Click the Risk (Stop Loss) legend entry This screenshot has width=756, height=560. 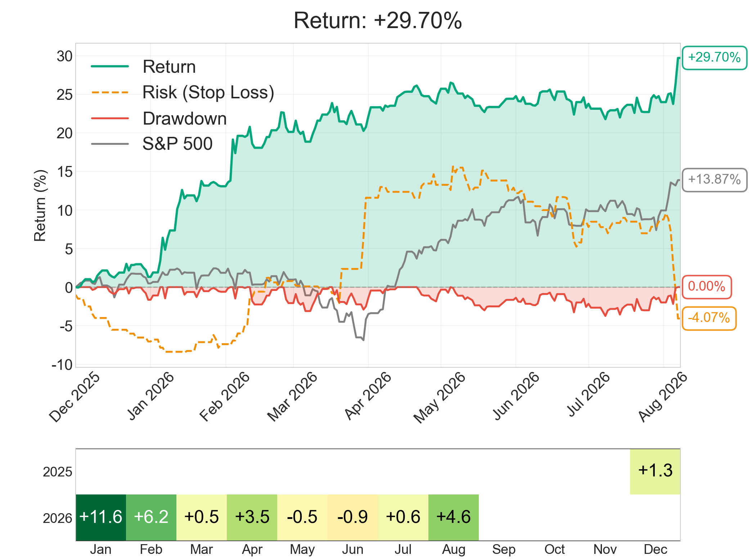[x=183, y=92]
